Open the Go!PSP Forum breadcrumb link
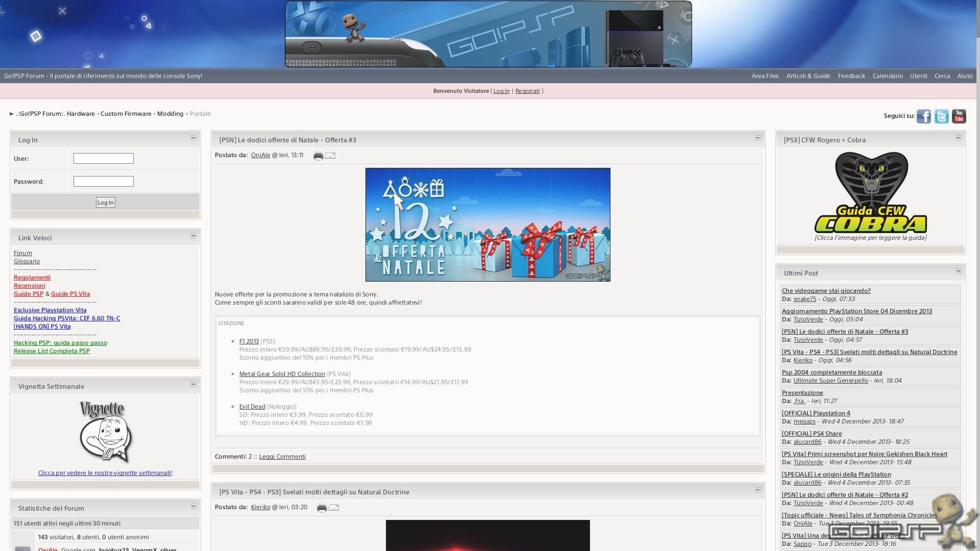The width and height of the screenshot is (980, 551). [100, 114]
